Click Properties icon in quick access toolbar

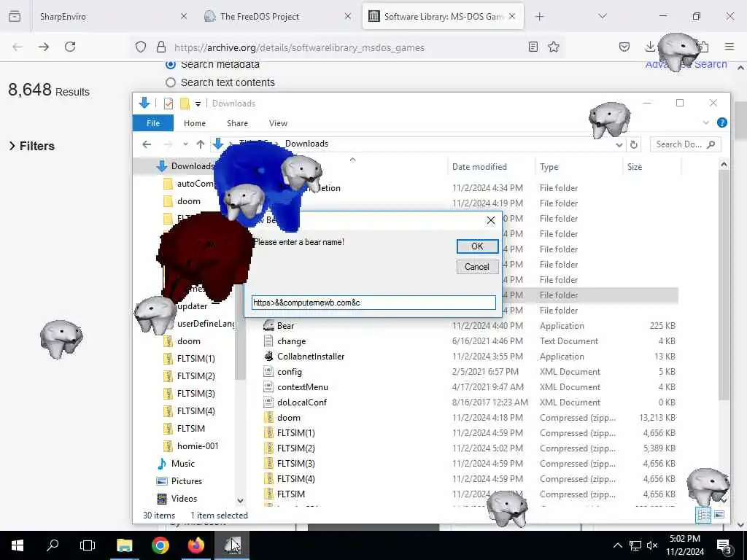point(169,104)
